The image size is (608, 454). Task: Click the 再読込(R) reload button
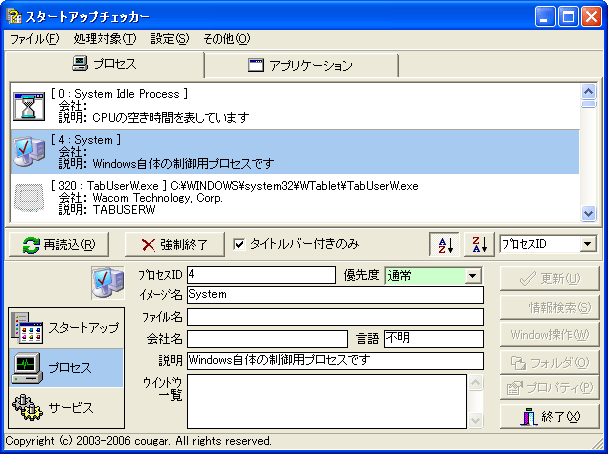[59, 245]
